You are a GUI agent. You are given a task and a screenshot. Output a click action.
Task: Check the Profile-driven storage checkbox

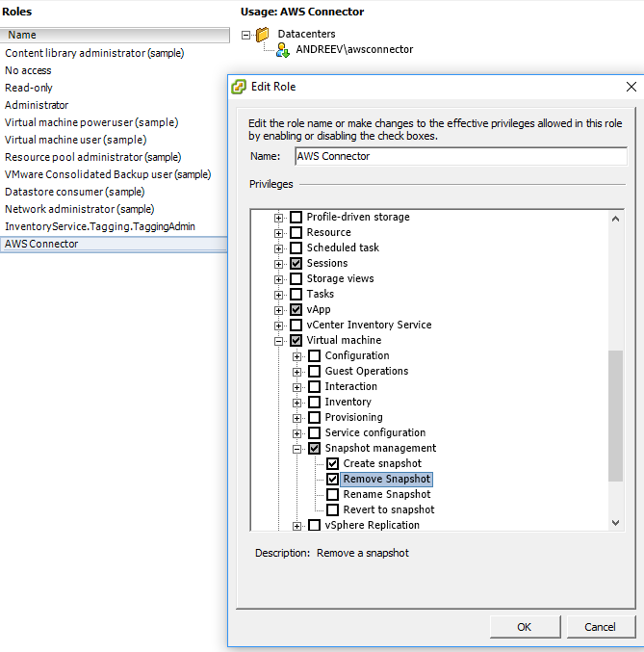296,217
